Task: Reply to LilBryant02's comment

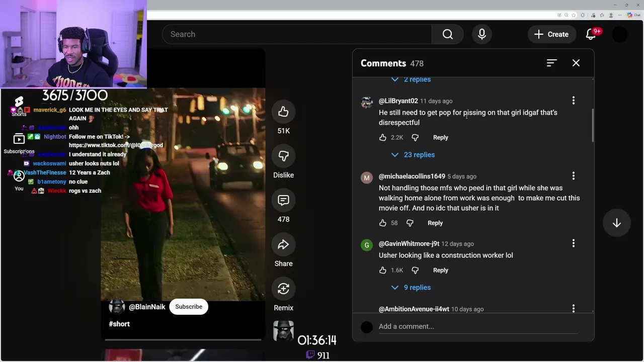Action: click(x=440, y=137)
